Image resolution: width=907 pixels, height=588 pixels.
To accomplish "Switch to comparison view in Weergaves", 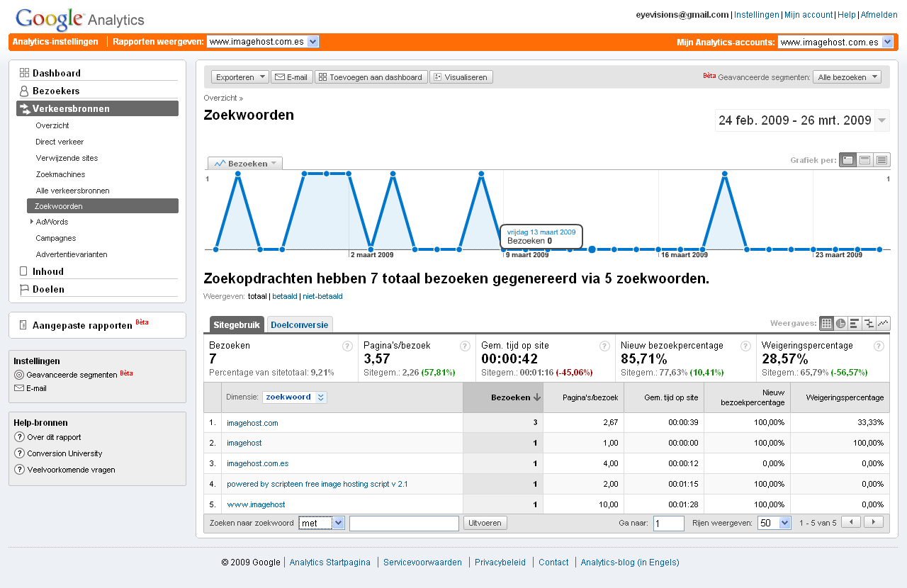I will 869,324.
